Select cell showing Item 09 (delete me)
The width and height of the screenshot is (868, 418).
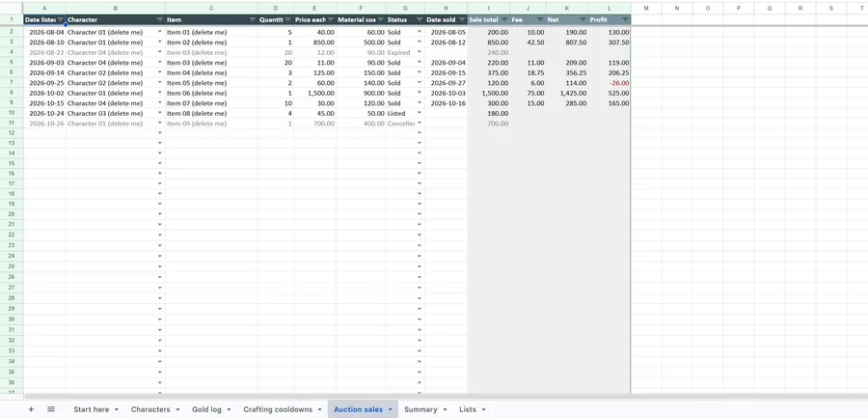211,123
